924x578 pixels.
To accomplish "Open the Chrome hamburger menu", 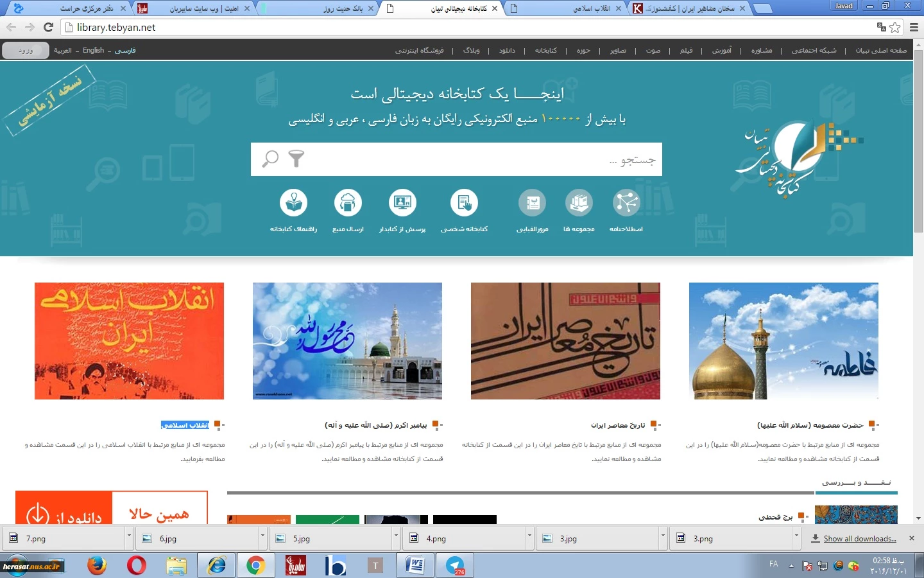I will coord(914,27).
